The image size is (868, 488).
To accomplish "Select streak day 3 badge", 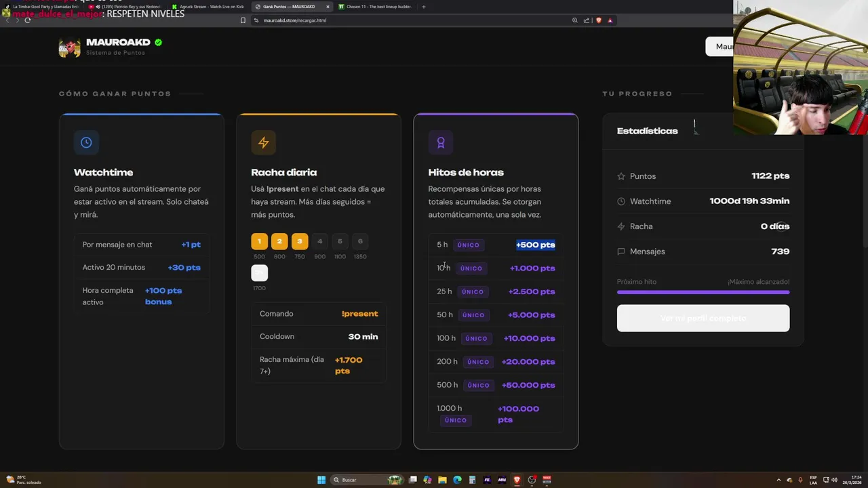I will pyautogui.click(x=300, y=241).
